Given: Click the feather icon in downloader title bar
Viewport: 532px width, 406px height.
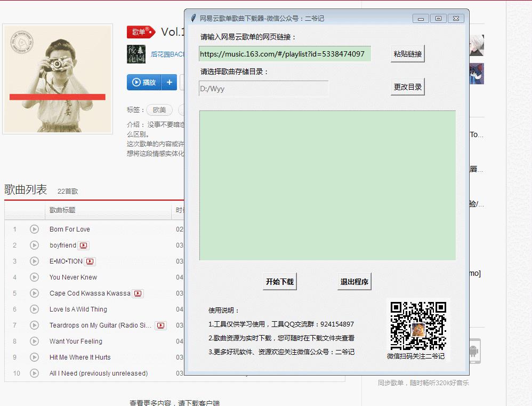Looking at the screenshot, I should [193, 18].
